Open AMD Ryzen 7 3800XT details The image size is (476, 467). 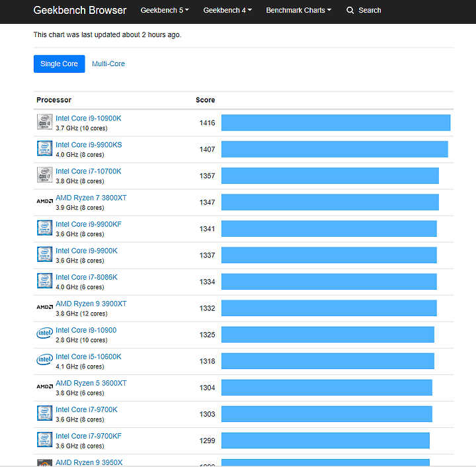(91, 198)
